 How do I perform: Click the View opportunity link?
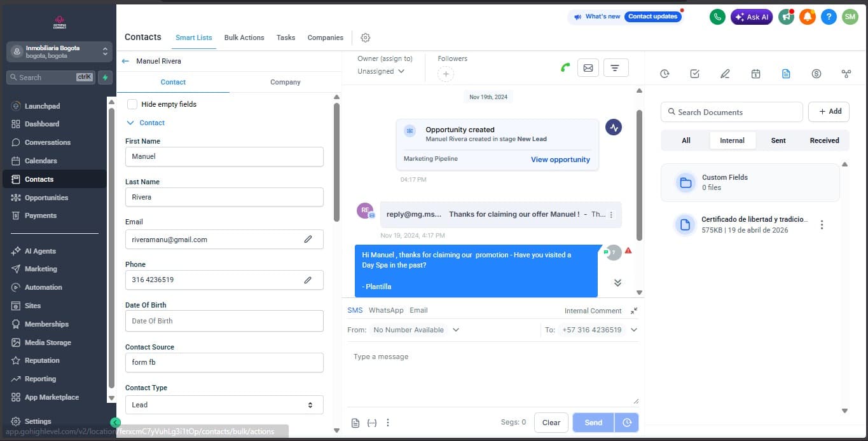click(x=560, y=159)
